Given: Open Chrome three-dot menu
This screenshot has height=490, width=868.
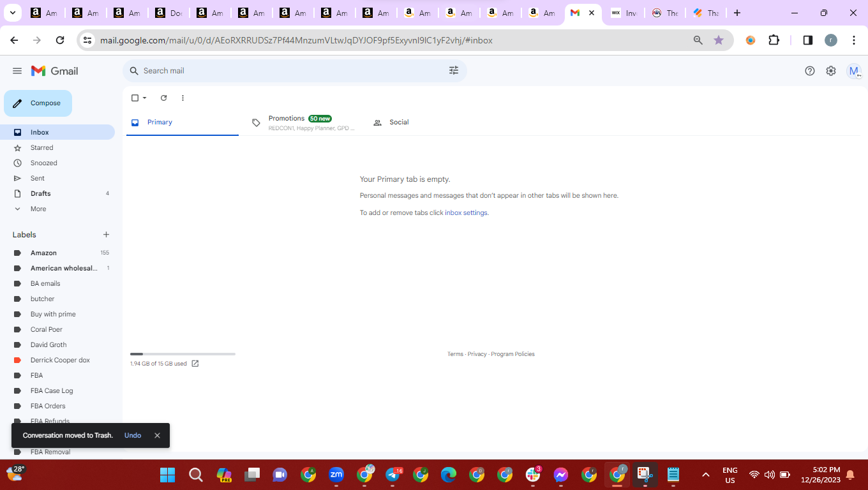Looking at the screenshot, I should [x=854, y=40].
